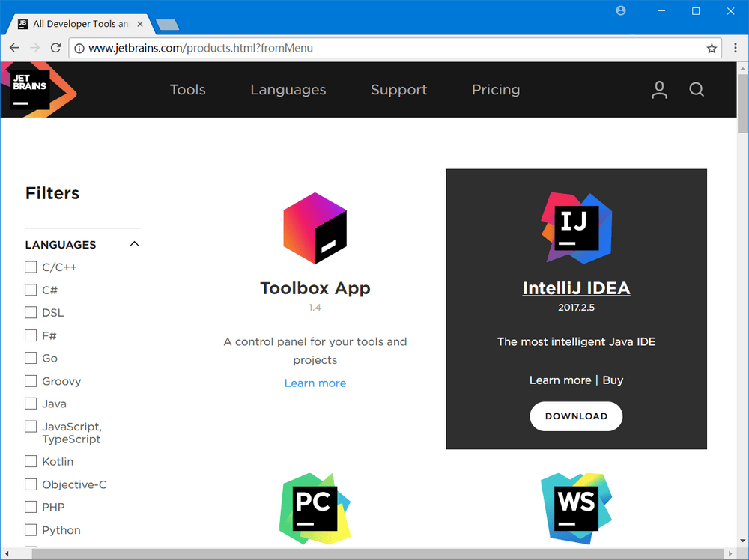Collapse the Languages filter section
Screen dimensions: 749x560
[134, 244]
